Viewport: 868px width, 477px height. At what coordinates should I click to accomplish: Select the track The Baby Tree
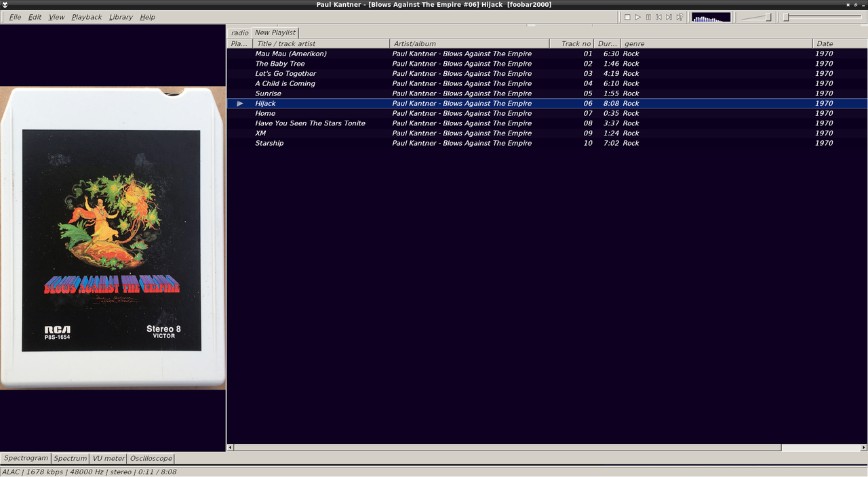547,64
